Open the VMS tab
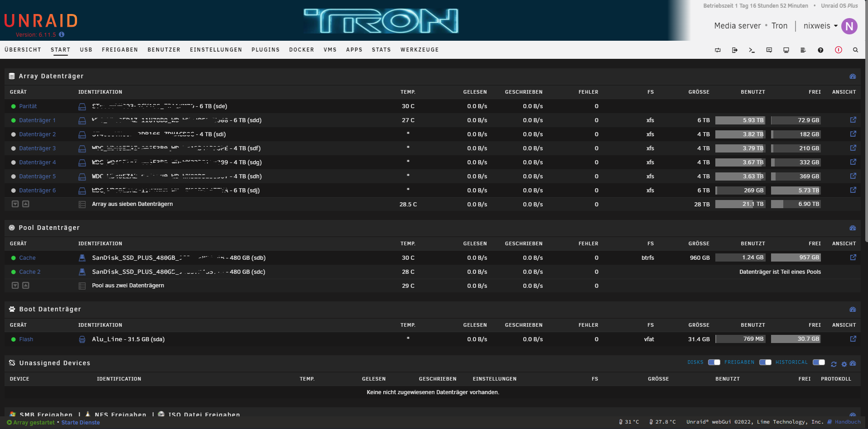 pyautogui.click(x=330, y=50)
